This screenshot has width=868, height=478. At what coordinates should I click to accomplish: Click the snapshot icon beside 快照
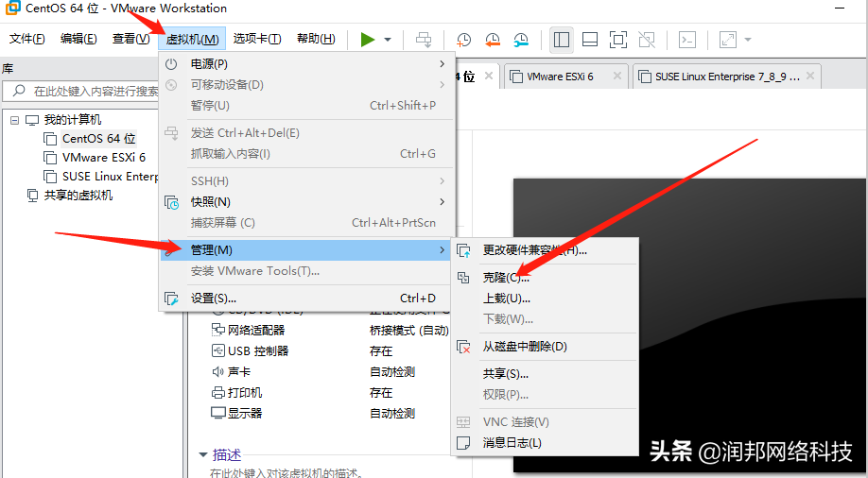171,202
